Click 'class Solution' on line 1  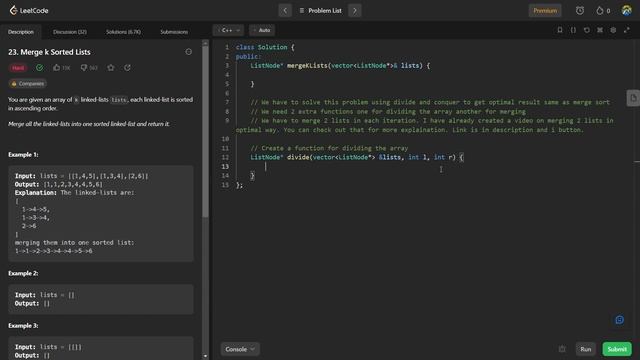pos(261,47)
